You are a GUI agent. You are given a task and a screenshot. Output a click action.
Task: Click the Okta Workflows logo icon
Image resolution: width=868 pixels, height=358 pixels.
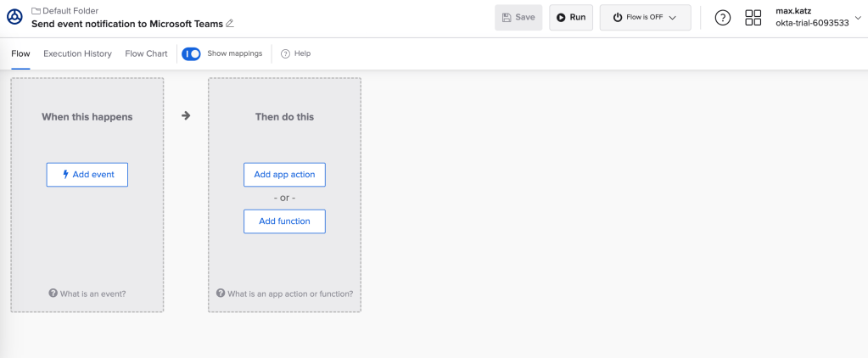pos(14,17)
